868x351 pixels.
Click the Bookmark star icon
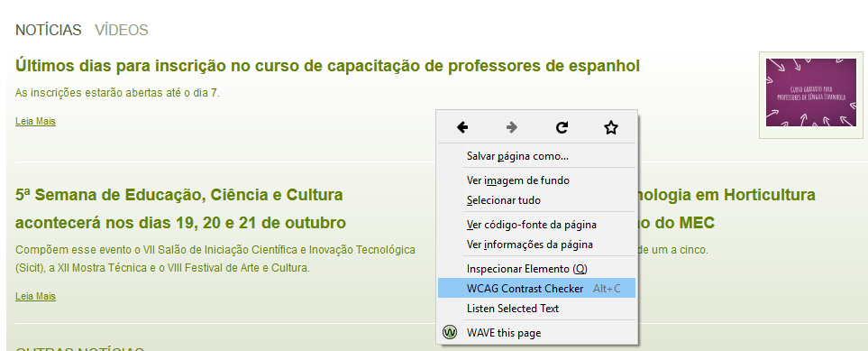click(610, 127)
